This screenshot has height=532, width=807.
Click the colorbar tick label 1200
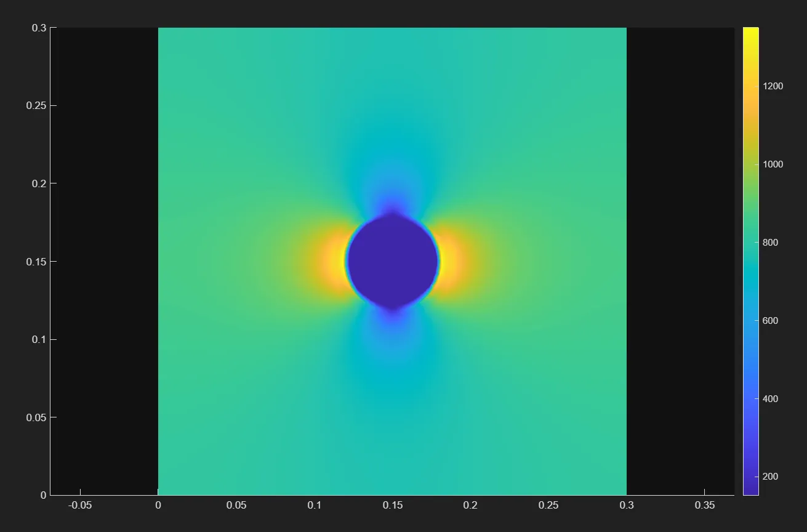pos(772,86)
